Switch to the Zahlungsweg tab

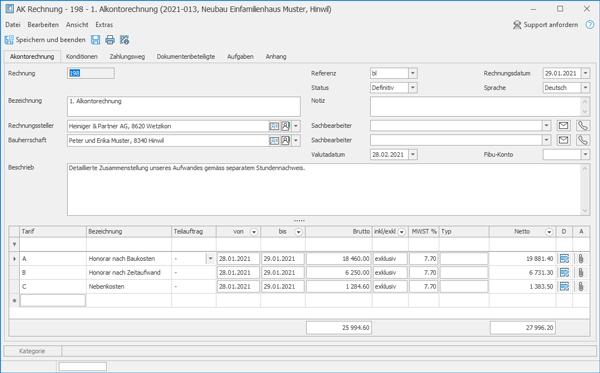point(127,57)
